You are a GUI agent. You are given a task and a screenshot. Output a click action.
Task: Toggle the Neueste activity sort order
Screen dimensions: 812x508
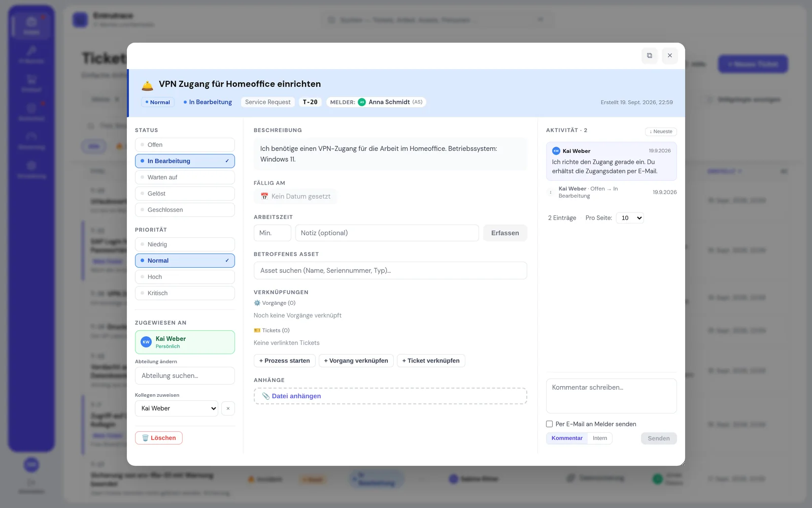[661, 132]
